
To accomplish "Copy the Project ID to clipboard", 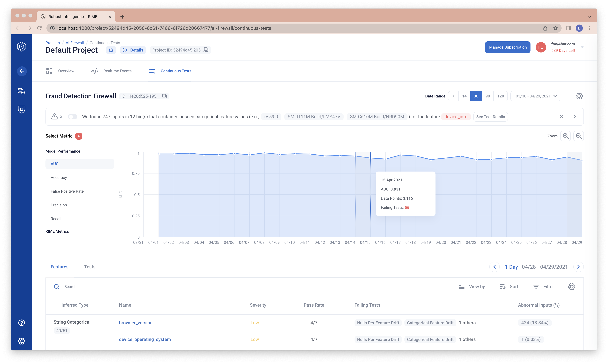I will tap(206, 50).
